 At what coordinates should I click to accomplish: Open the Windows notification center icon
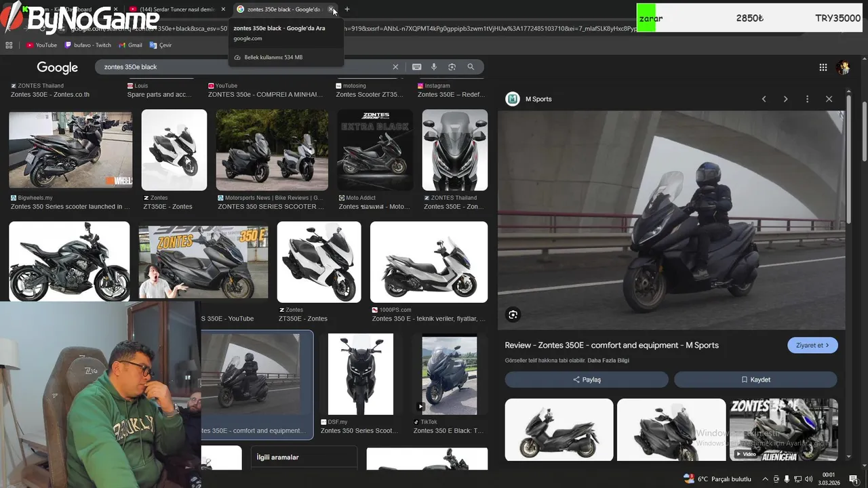tap(854, 479)
